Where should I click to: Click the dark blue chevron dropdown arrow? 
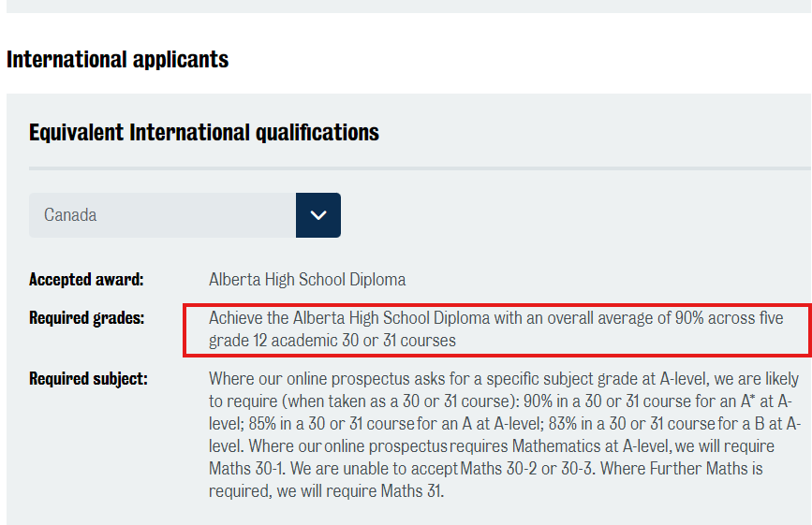point(318,215)
